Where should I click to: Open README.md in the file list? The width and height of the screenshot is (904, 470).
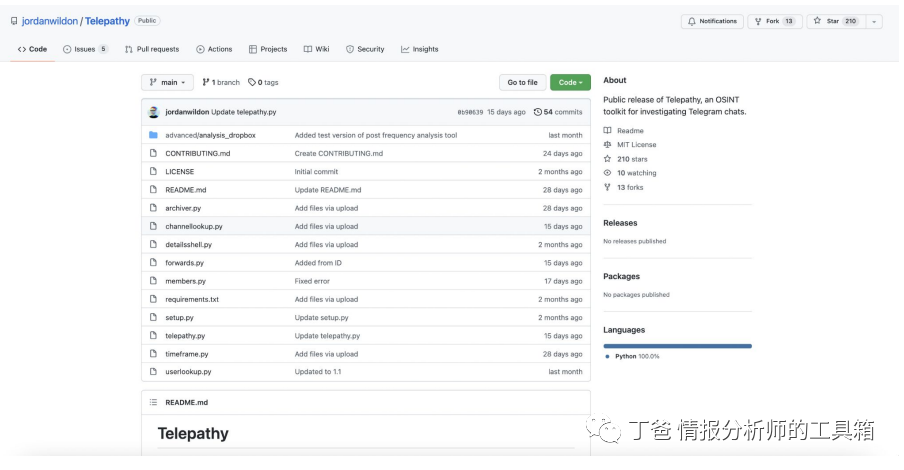pyautogui.click(x=186, y=190)
